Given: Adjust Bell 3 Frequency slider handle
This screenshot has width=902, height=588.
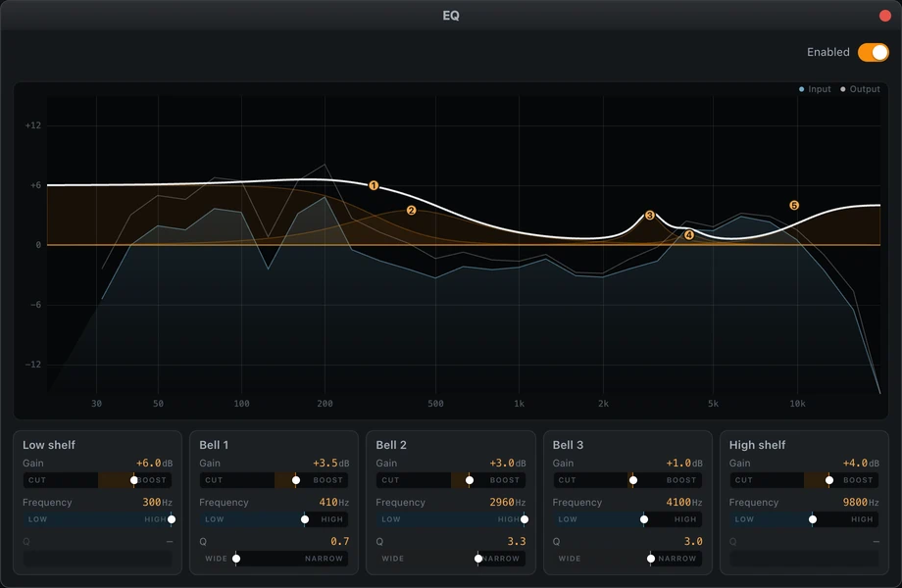Looking at the screenshot, I should tap(644, 519).
